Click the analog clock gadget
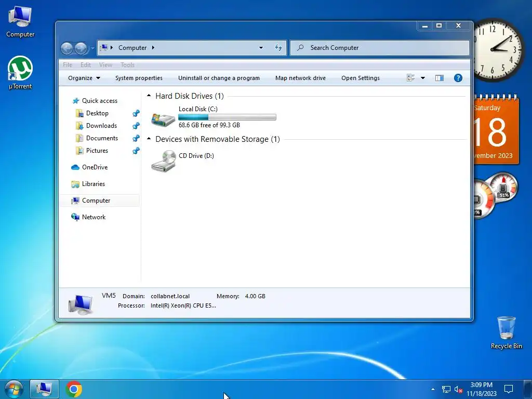Screen dimensions: 532x399 click(497, 50)
